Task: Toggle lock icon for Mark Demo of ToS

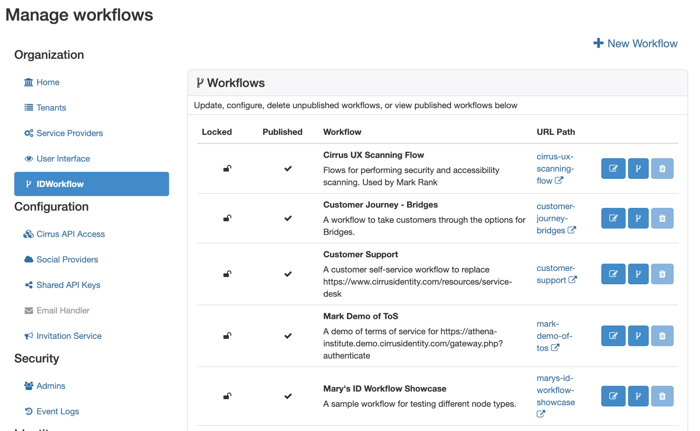Action: click(227, 336)
